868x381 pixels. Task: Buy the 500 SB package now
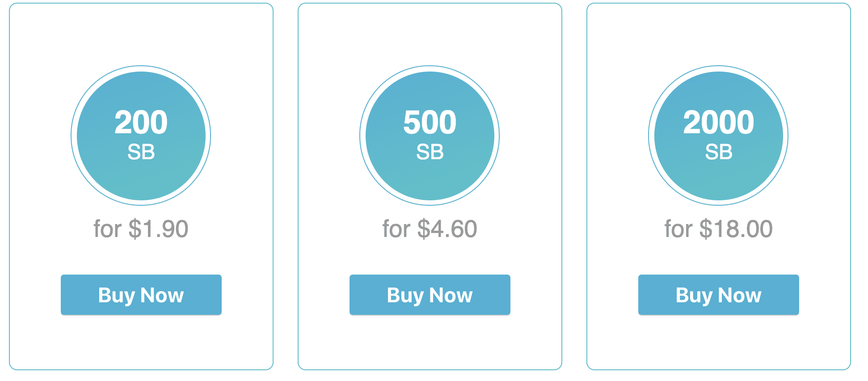430,295
